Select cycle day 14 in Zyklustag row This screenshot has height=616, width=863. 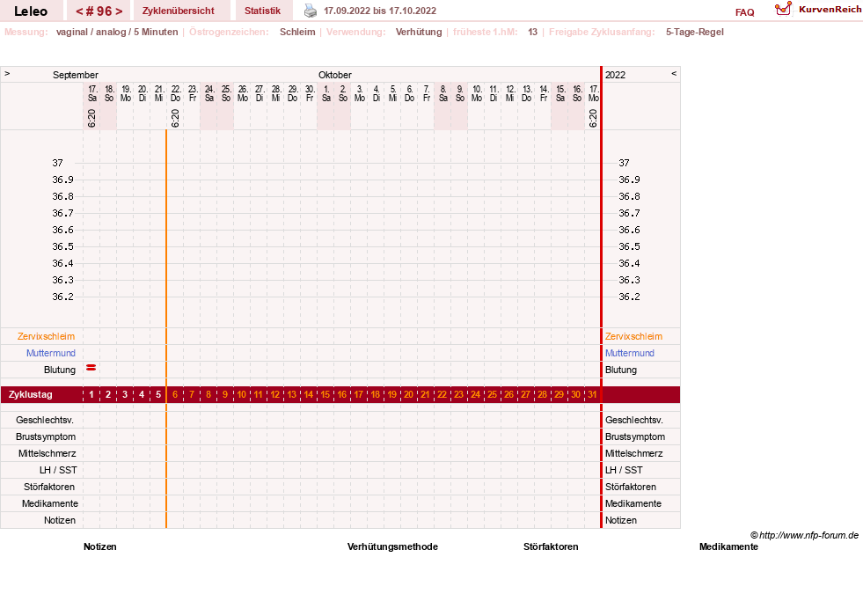click(309, 395)
